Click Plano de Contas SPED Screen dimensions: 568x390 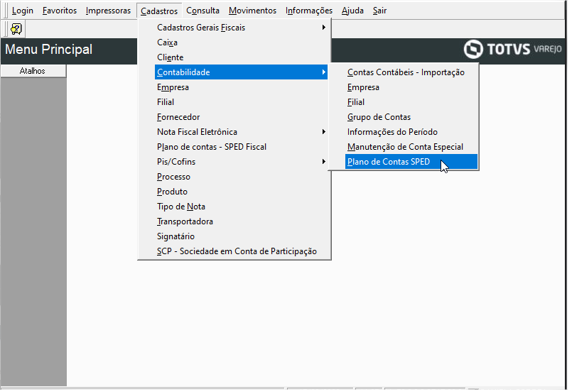pos(411,162)
